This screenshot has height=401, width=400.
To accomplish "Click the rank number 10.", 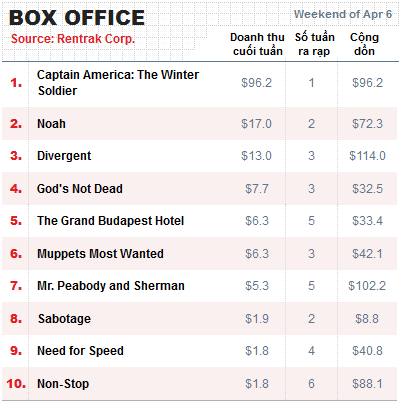I will (16, 384).
